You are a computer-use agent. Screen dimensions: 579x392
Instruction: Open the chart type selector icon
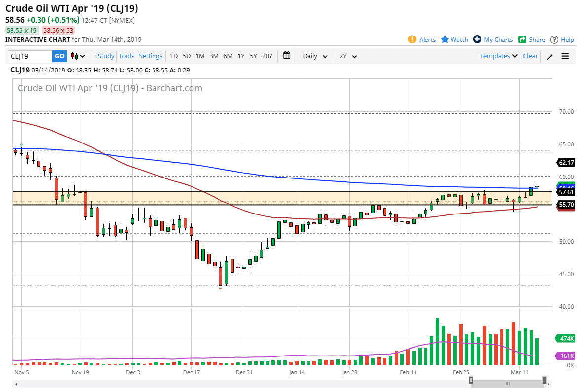(x=77, y=56)
